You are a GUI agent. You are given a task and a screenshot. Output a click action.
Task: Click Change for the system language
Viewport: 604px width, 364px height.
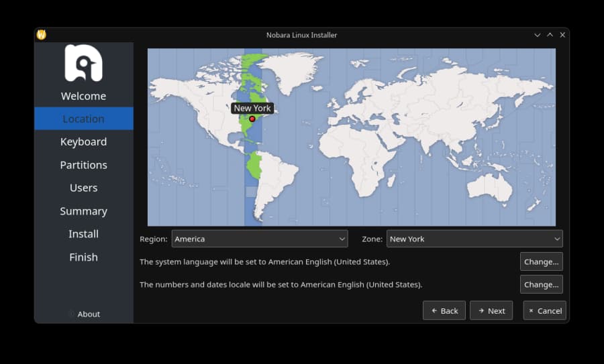541,261
